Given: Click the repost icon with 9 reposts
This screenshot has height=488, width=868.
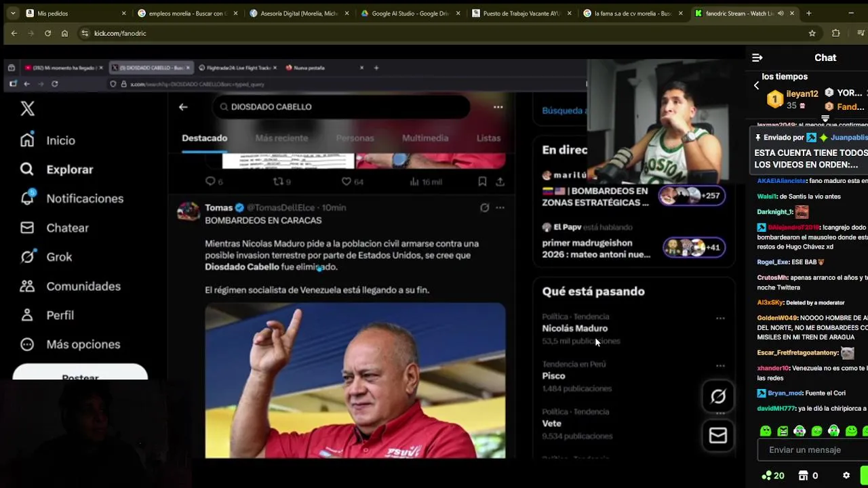Looking at the screenshot, I should point(278,182).
